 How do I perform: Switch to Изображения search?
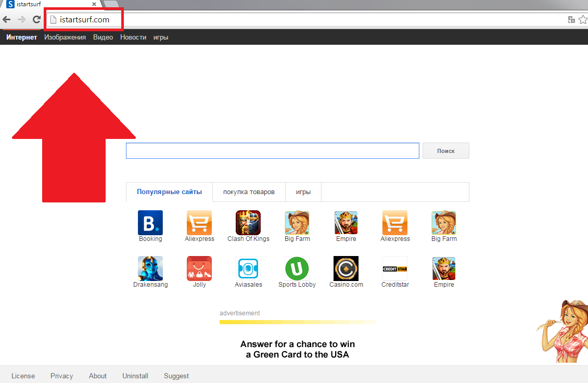[x=65, y=37]
